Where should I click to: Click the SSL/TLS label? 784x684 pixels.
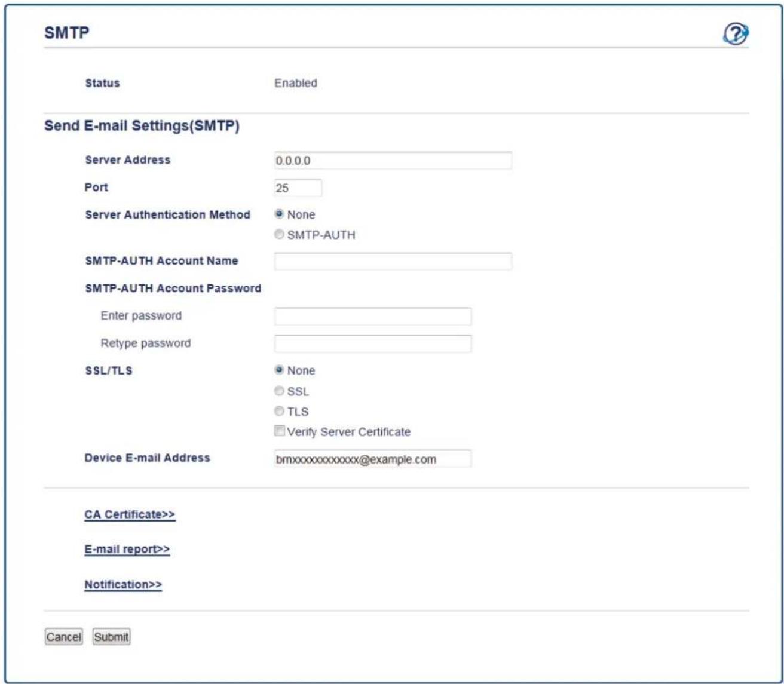pyautogui.click(x=109, y=370)
